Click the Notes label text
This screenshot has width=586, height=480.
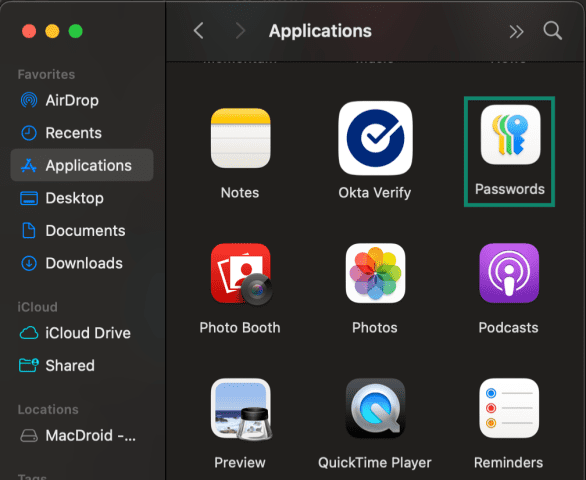pos(240,193)
